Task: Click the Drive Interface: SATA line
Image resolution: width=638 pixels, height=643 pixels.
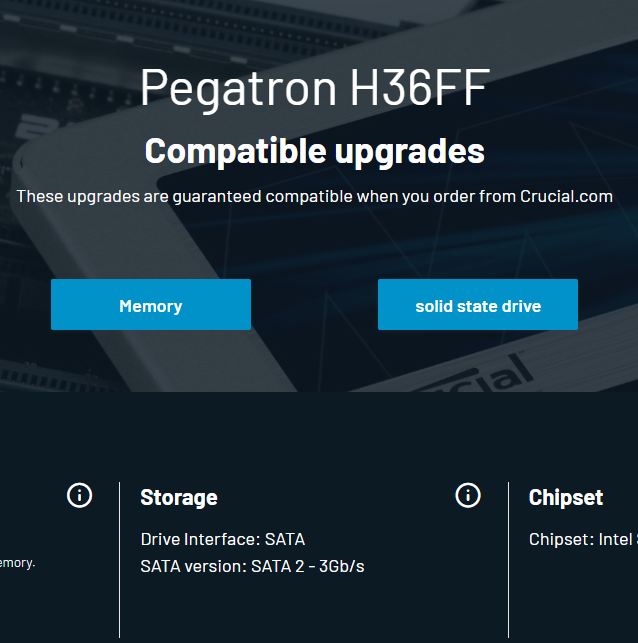Action: (x=223, y=539)
